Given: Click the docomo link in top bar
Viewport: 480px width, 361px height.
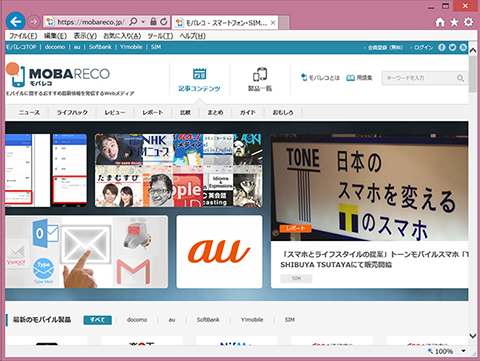Looking at the screenshot, I should click(x=55, y=47).
